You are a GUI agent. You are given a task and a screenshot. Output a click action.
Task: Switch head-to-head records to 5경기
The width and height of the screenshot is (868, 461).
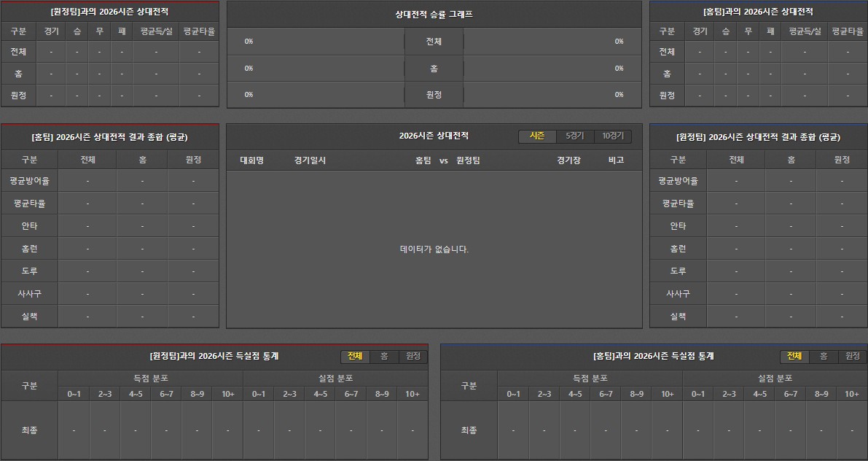(575, 136)
